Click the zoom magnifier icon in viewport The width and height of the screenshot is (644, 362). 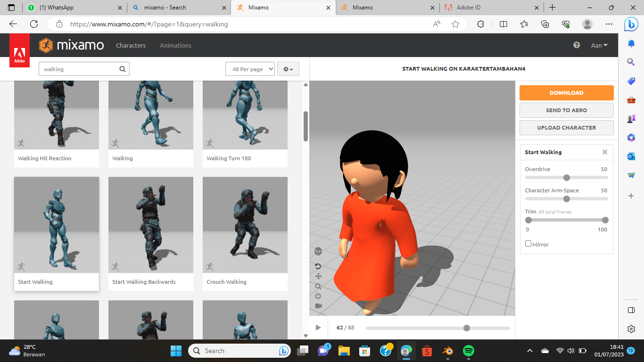coord(318,286)
